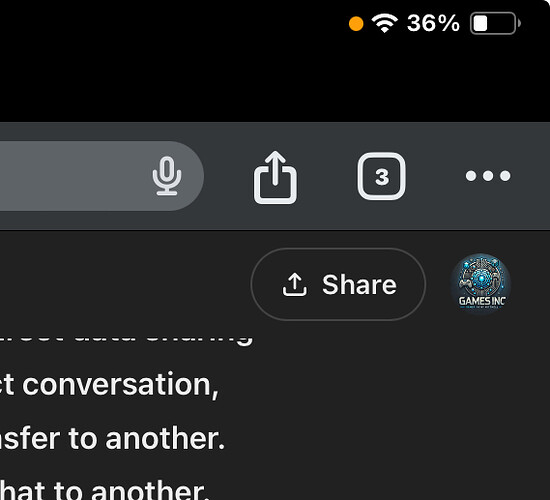This screenshot has height=500, width=550.
Task: Click the GAMES INC label on avatar
Action: pos(482,301)
